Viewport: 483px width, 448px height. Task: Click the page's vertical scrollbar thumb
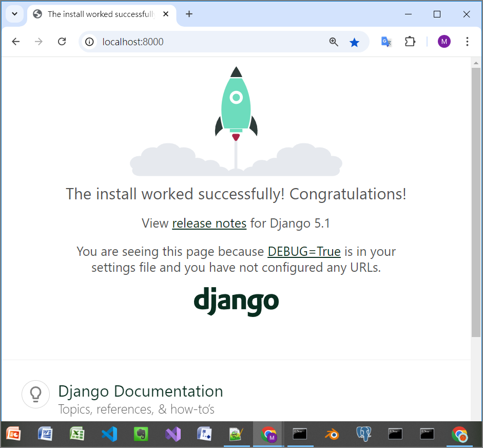point(476,202)
